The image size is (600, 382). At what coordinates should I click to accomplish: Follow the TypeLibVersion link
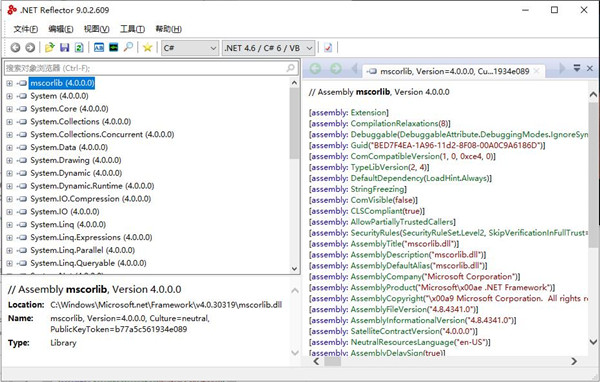[x=379, y=167]
